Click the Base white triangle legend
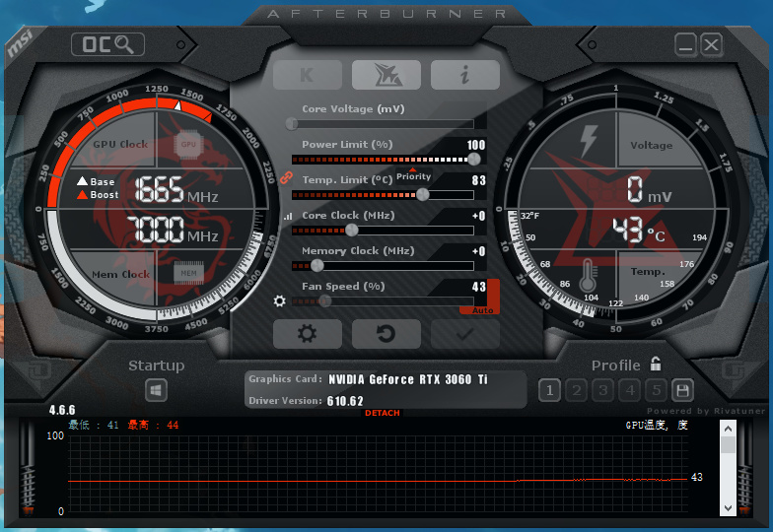 [x=82, y=181]
